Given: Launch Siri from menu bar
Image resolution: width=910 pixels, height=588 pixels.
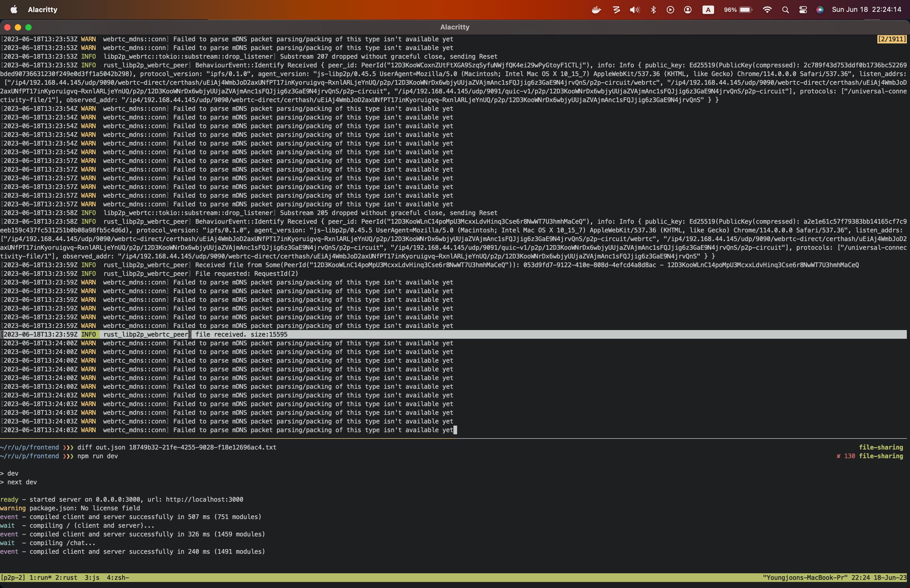Looking at the screenshot, I should (x=820, y=10).
